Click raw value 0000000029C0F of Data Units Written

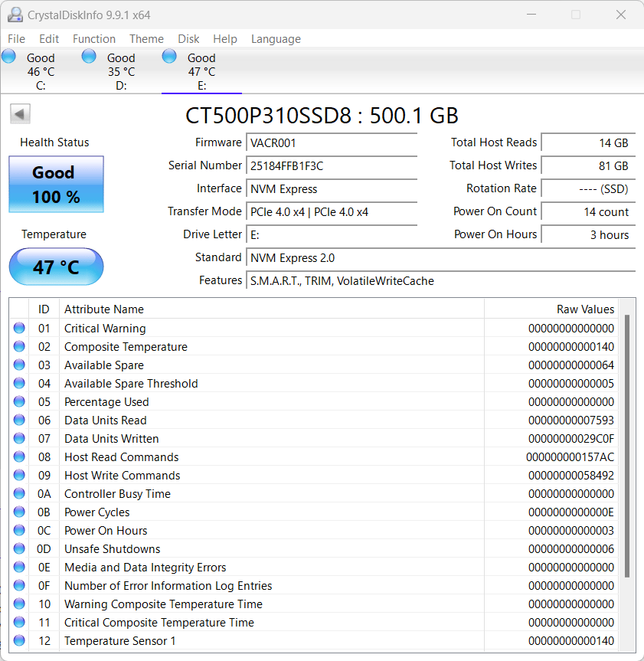click(571, 438)
